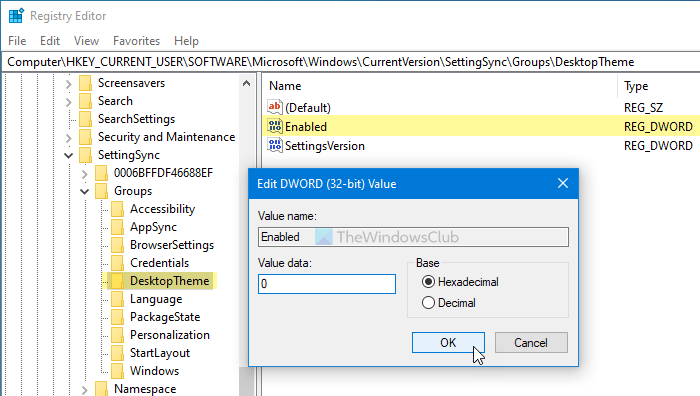Click the Accessibility folder icon
This screenshot has width=700, height=396.
[117, 209]
